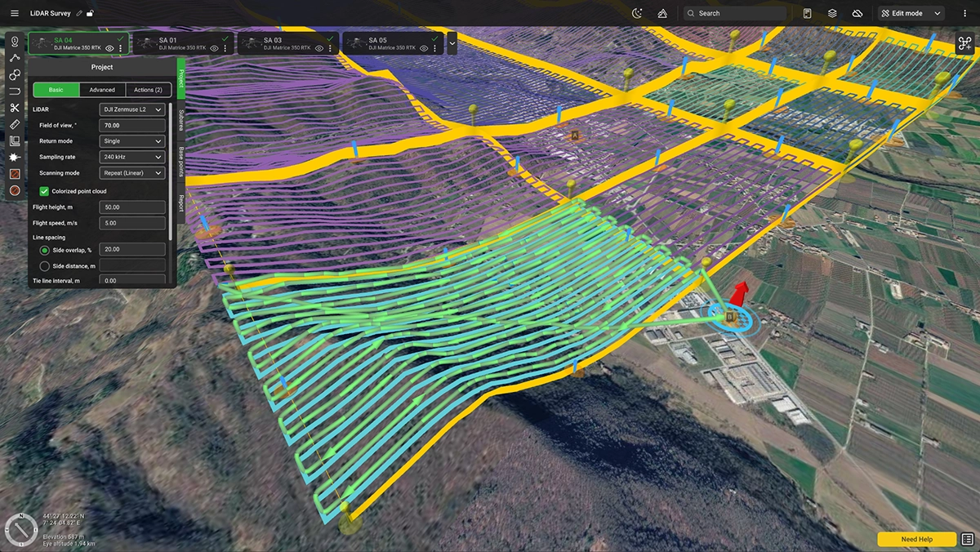The image size is (980, 552).
Task: Click the offline cloud icon
Action: pos(857,13)
